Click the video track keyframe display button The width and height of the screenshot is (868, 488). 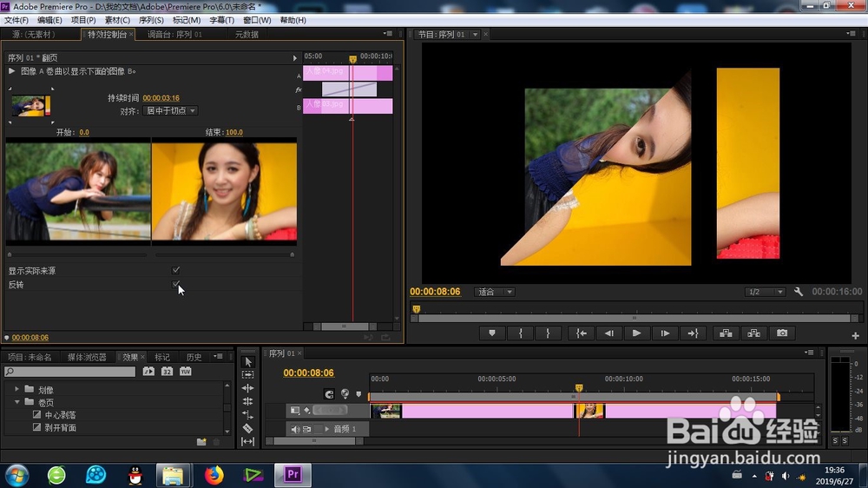point(307,411)
